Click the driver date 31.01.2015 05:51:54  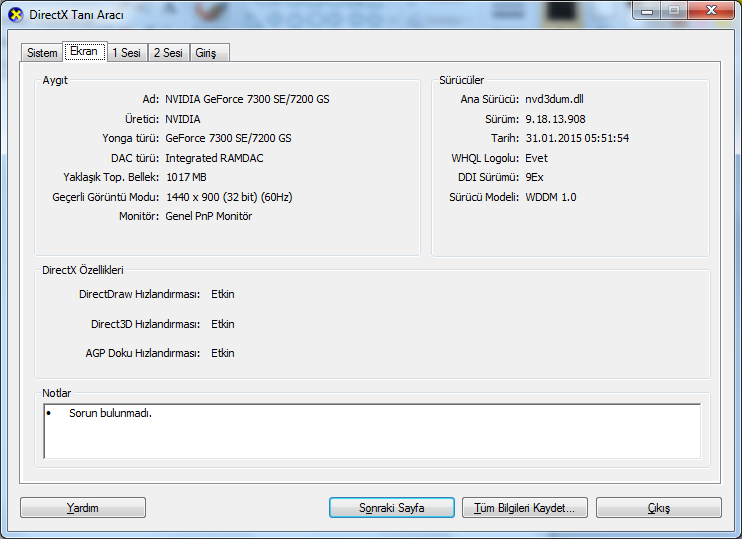coord(577,138)
